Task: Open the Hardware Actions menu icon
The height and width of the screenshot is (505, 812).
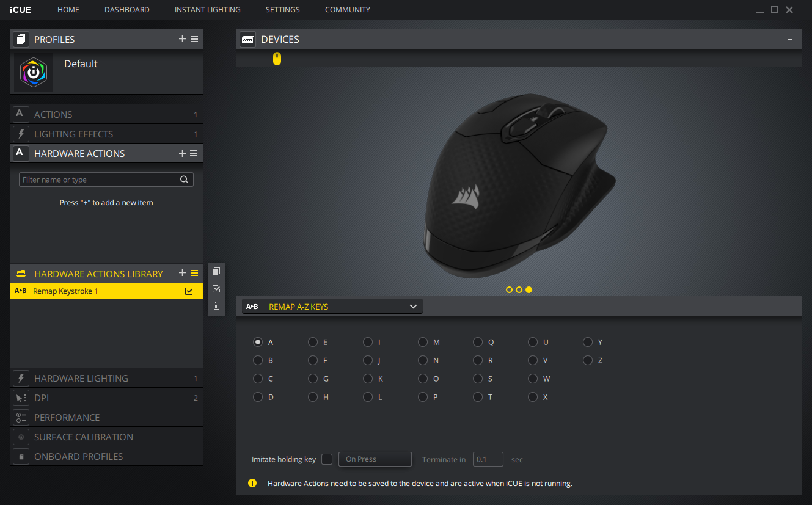Action: pos(194,153)
